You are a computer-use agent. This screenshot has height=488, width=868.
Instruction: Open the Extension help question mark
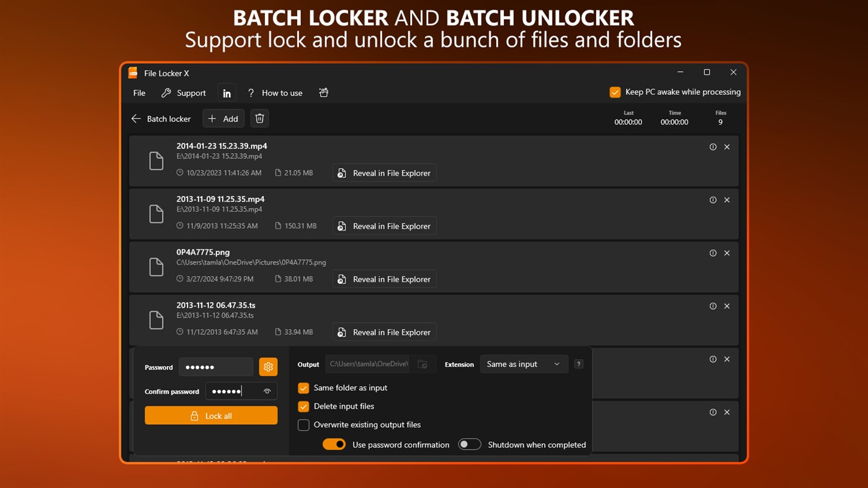[x=578, y=364]
